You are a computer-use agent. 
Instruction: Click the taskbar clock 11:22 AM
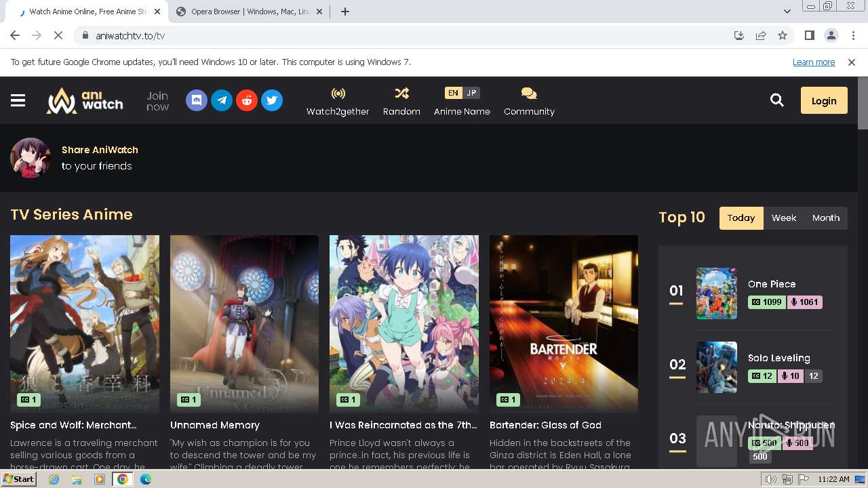(833, 479)
